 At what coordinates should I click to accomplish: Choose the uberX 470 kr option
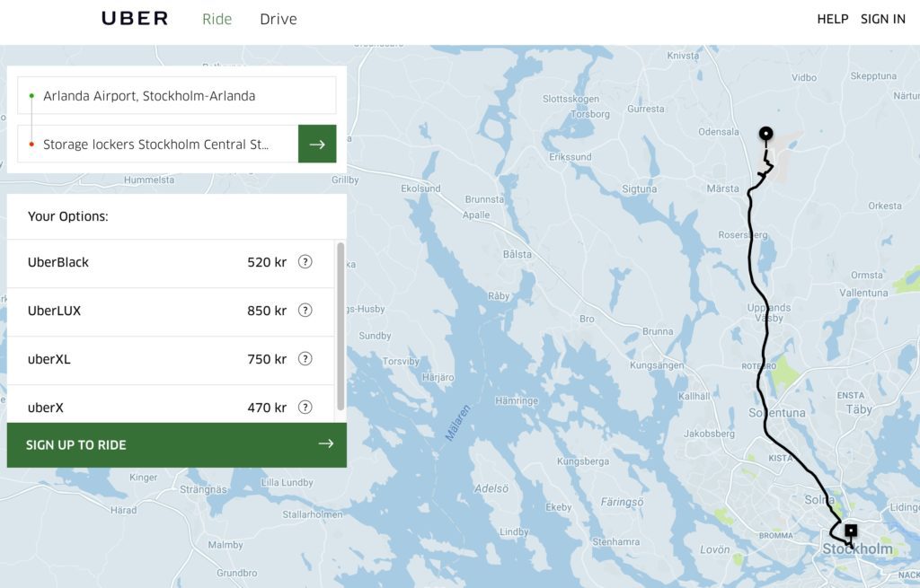(x=135, y=408)
